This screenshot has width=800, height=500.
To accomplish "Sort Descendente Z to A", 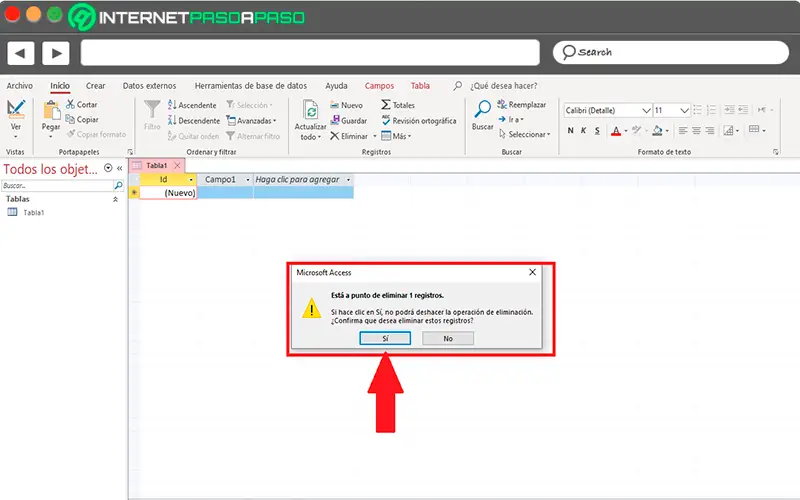I will [x=193, y=121].
